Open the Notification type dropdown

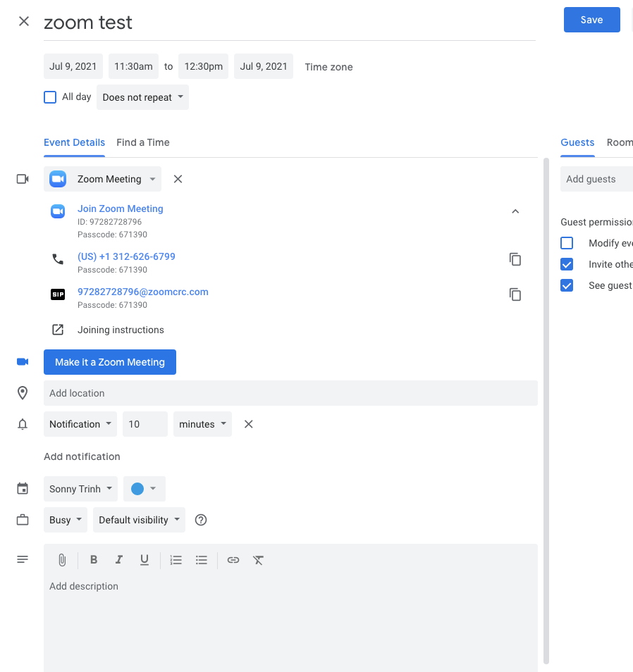tap(80, 424)
